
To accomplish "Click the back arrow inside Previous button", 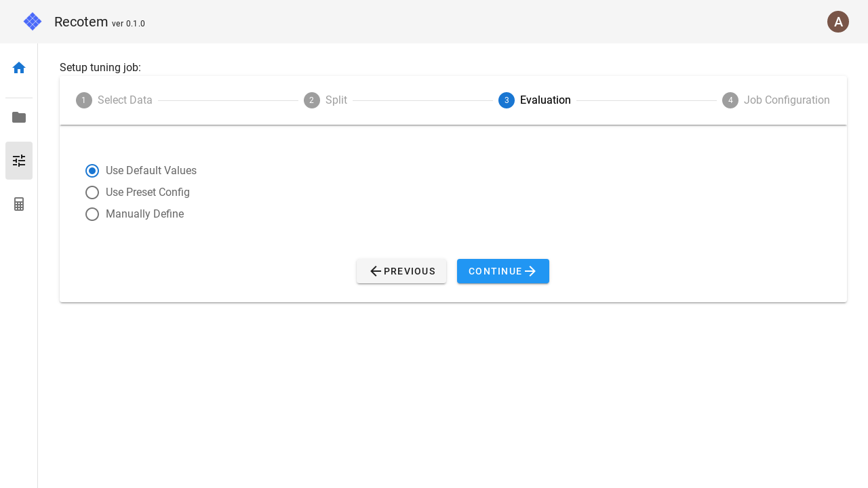I will click(376, 271).
